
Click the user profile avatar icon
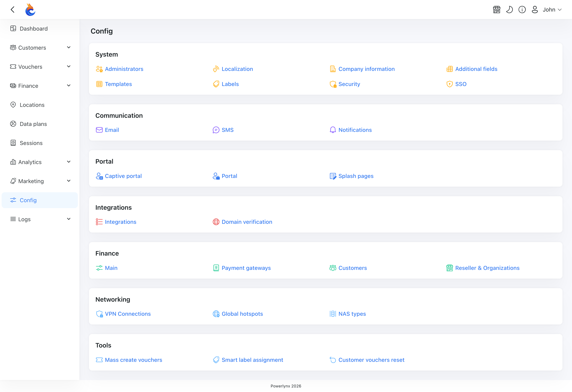(535, 10)
